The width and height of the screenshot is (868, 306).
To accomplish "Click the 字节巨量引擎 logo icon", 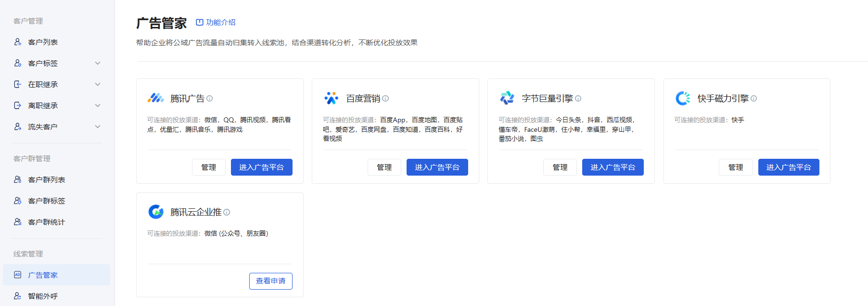I will coord(507,98).
